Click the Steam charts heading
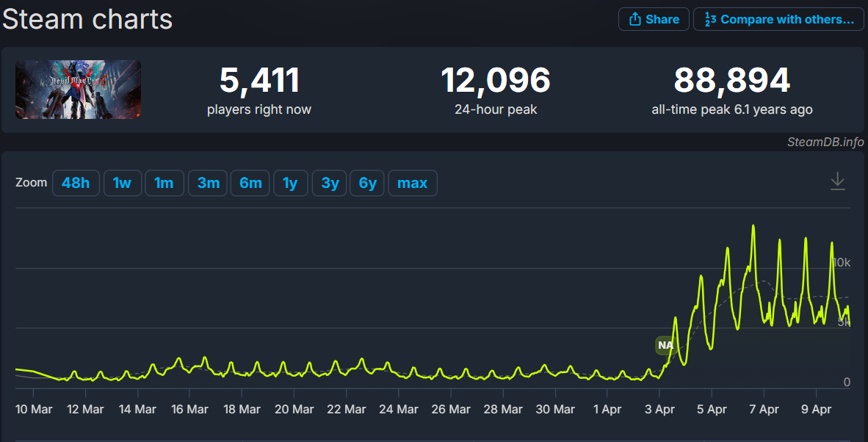 point(88,20)
